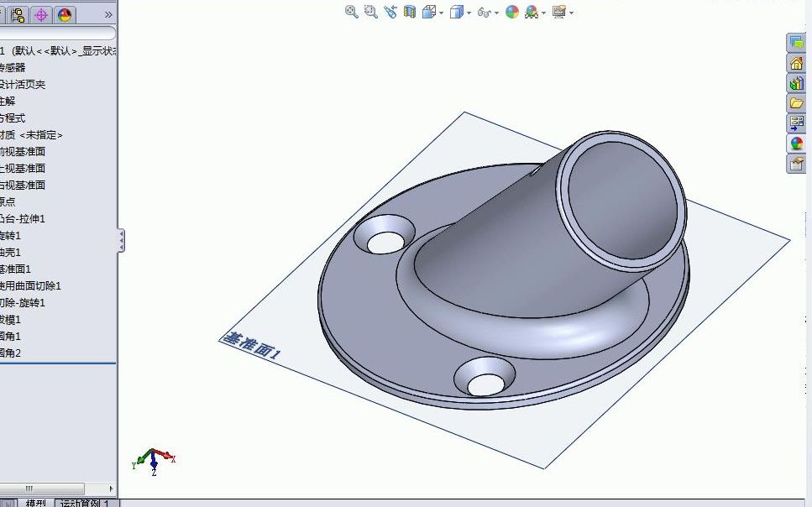This screenshot has height=507, width=812.
Task: Toggle the Hide/Show Items glasses icon
Action: coord(485,13)
